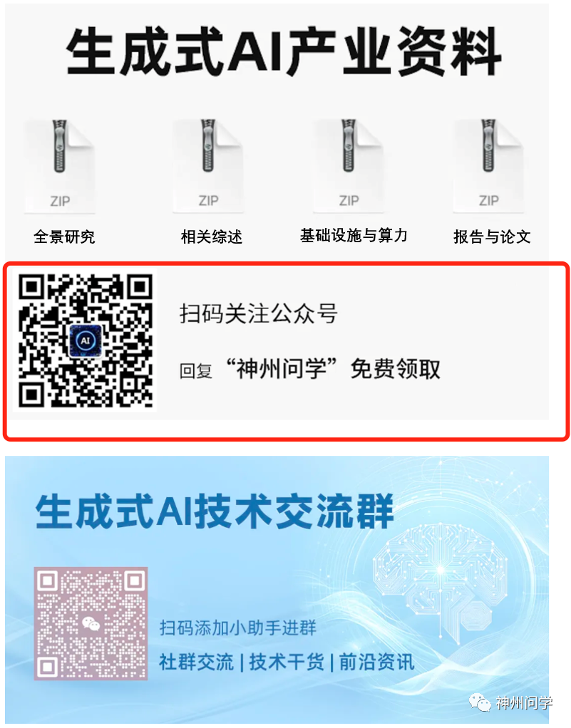Click the WeChat icon beside 神州问学 watermark
The height and width of the screenshot is (728, 571).
pos(480,703)
